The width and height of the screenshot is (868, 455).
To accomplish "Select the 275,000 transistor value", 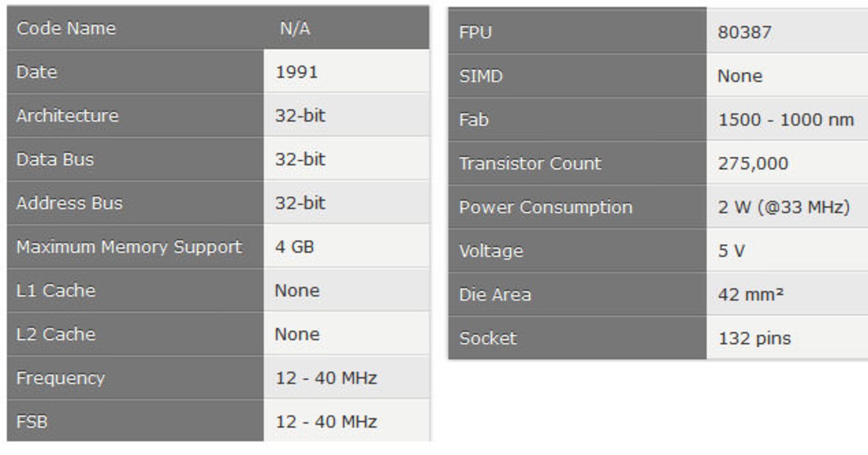I will click(753, 163).
